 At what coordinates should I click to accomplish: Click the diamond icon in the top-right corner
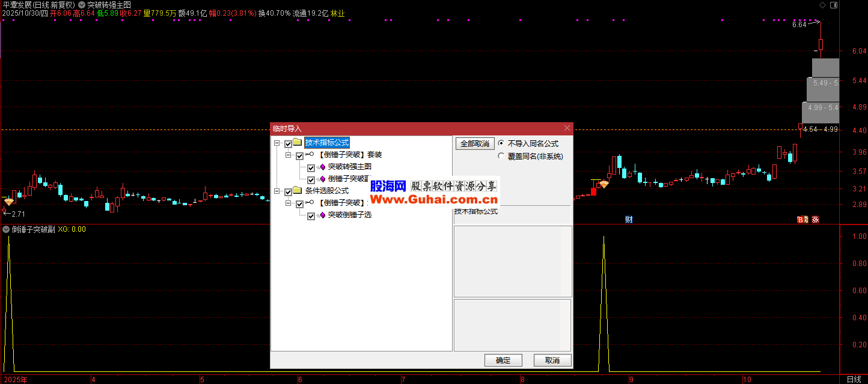click(823, 5)
